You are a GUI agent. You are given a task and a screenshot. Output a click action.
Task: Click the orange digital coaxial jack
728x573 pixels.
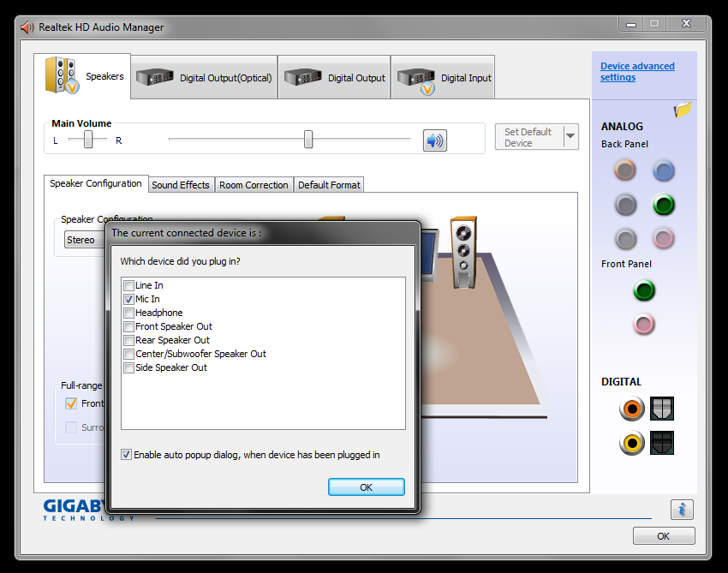click(x=632, y=409)
